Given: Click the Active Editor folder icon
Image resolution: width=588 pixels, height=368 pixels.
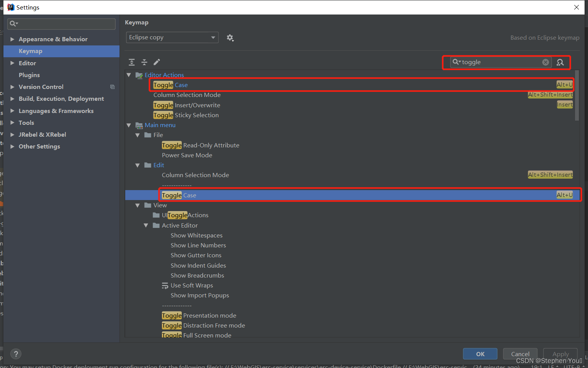Looking at the screenshot, I should tap(156, 226).
